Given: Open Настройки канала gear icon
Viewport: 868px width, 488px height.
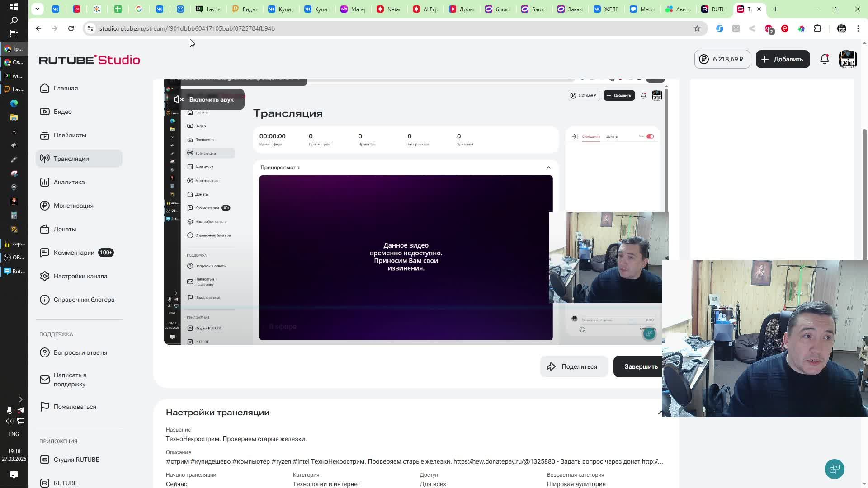Looking at the screenshot, I should click(x=45, y=276).
